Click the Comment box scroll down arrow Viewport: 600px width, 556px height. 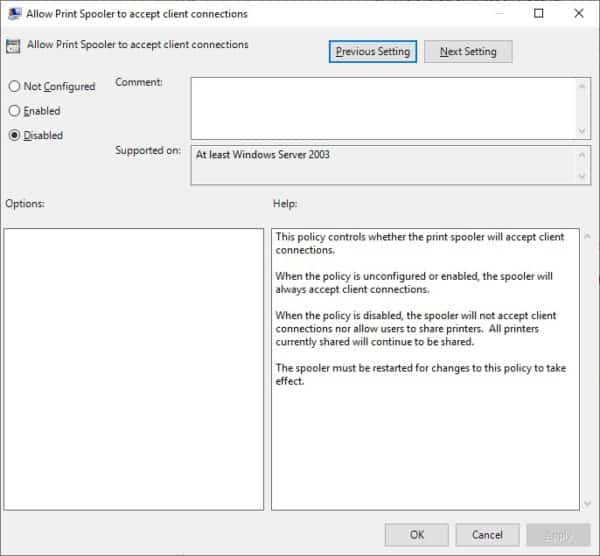click(582, 131)
